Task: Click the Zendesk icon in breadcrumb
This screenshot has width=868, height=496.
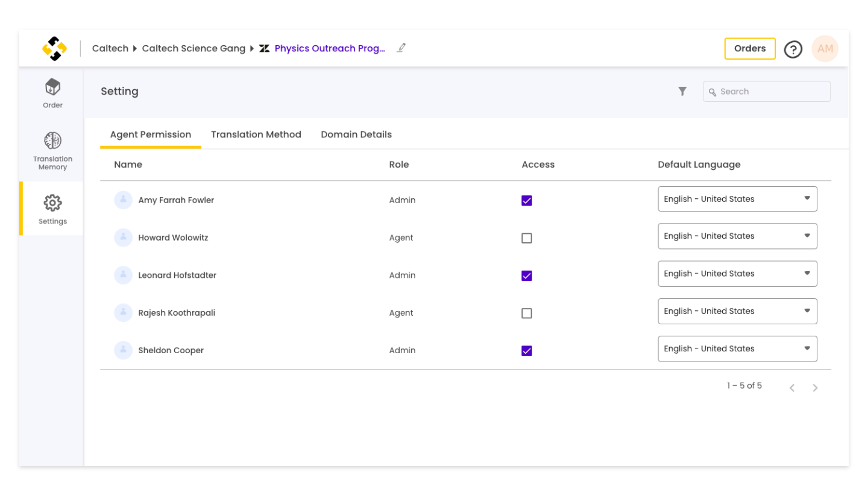Action: 264,49
